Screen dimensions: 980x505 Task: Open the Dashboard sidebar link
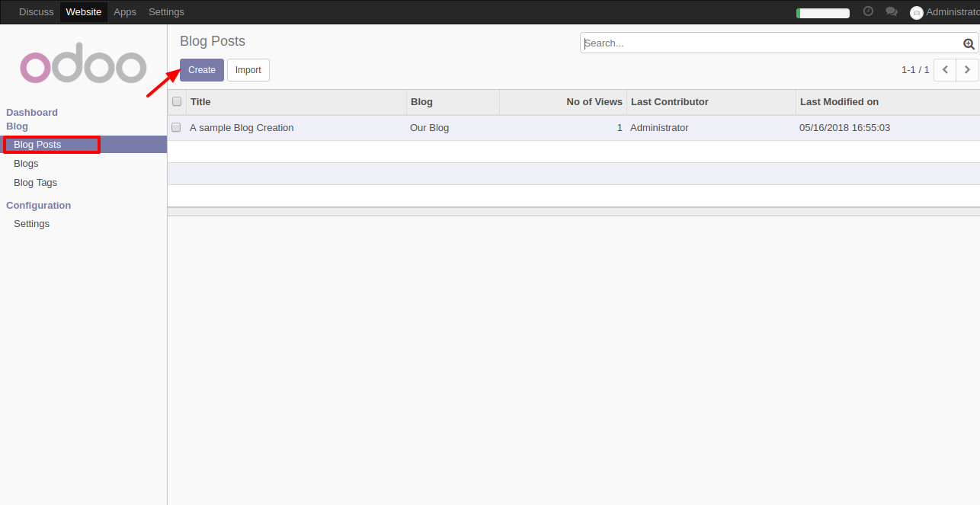pos(32,112)
